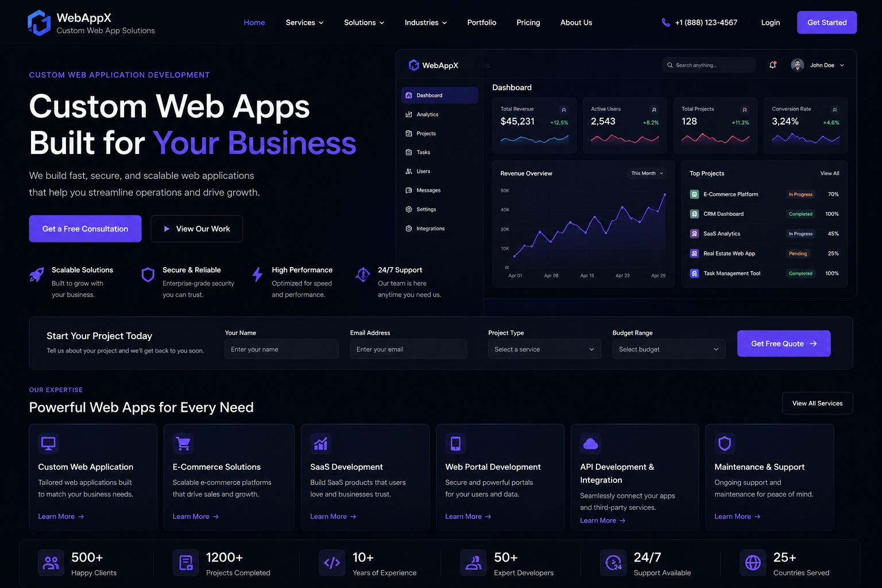Click the lightning bolt High Performance icon
This screenshot has height=588, width=882.
(x=257, y=275)
